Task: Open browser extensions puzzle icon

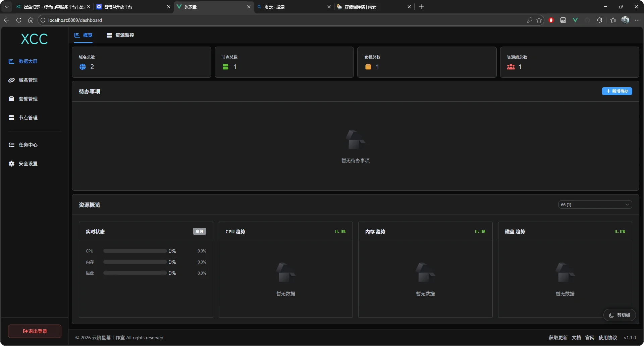Action: [x=599, y=20]
